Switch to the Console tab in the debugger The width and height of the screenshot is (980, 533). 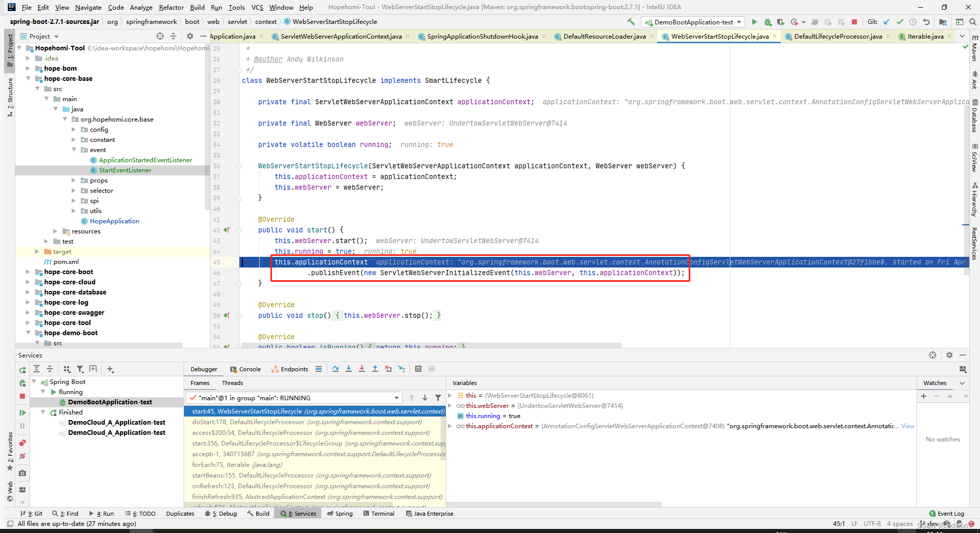245,369
